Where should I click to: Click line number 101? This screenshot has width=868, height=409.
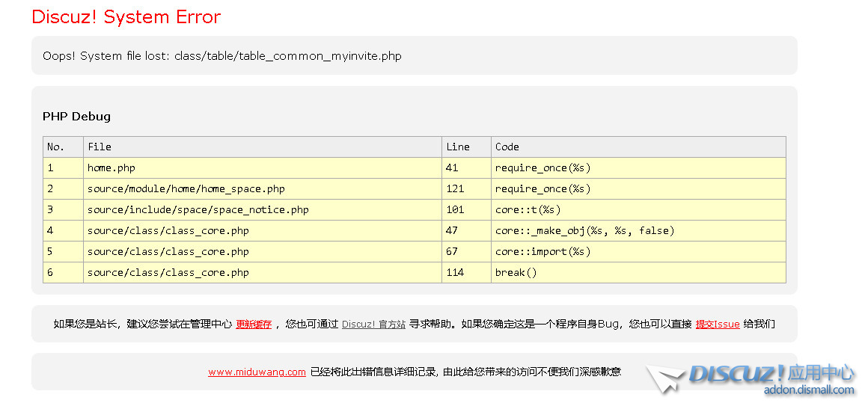point(466,210)
